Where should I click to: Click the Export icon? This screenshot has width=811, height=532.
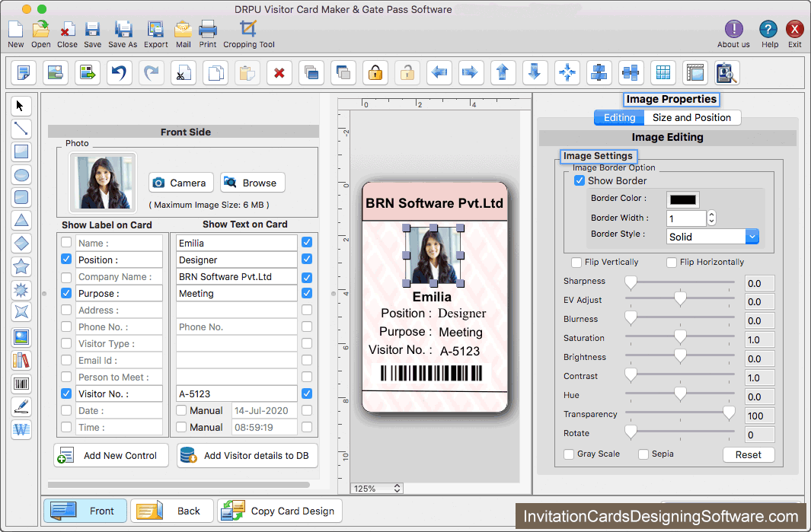(x=155, y=30)
